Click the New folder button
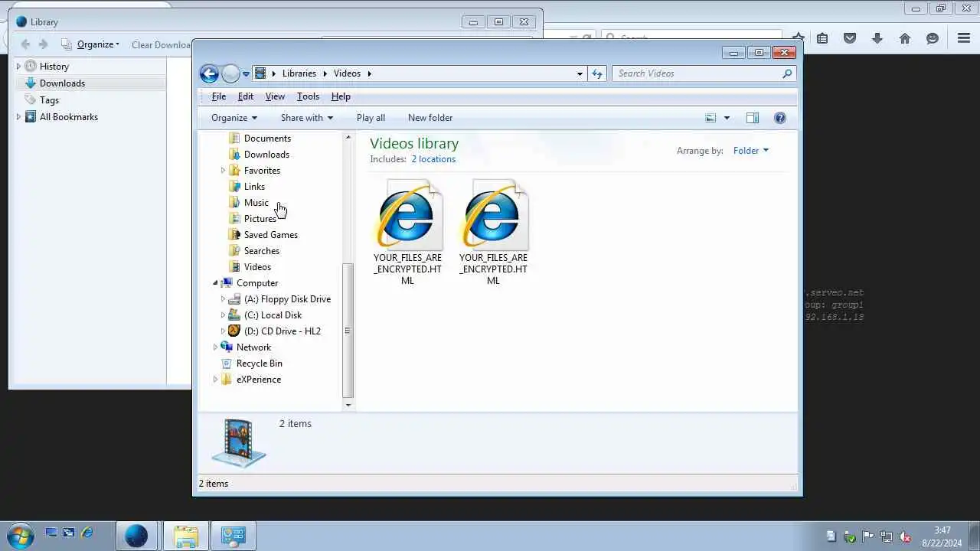This screenshot has width=980, height=551. 430,118
